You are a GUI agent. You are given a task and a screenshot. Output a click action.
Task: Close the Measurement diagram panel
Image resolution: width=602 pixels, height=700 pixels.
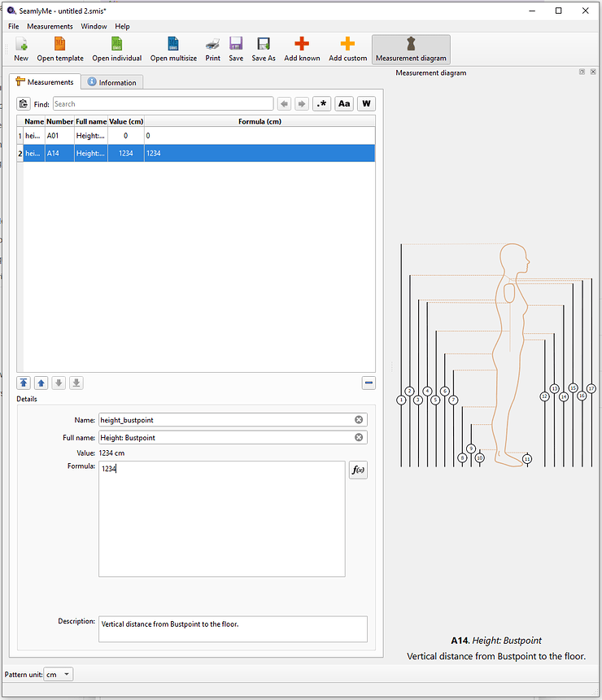point(593,72)
